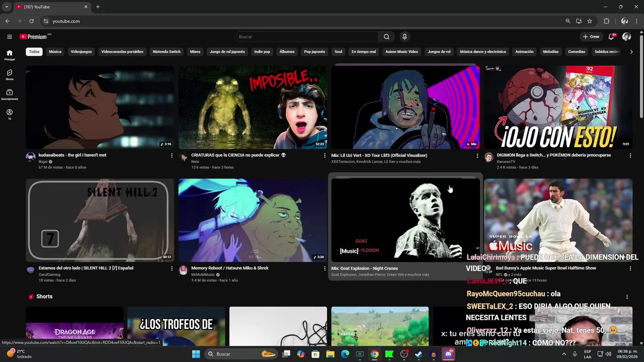The height and width of the screenshot is (362, 644).
Task: Open the Natx channel name
Action: click(195, 162)
